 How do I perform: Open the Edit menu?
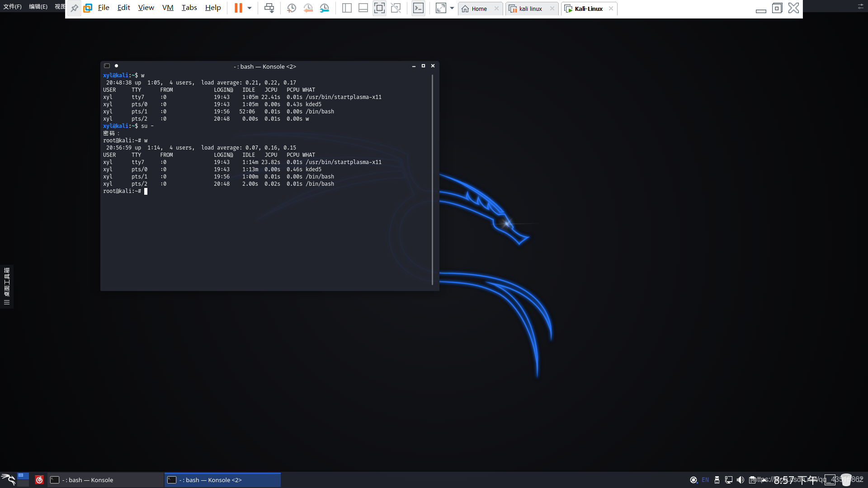click(x=123, y=8)
